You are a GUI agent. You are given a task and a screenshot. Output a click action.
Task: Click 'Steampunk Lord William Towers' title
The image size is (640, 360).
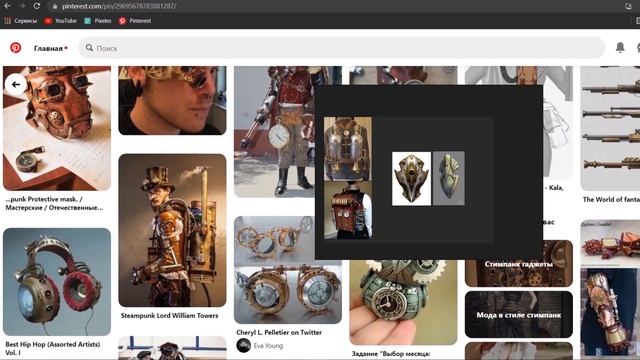(x=169, y=316)
